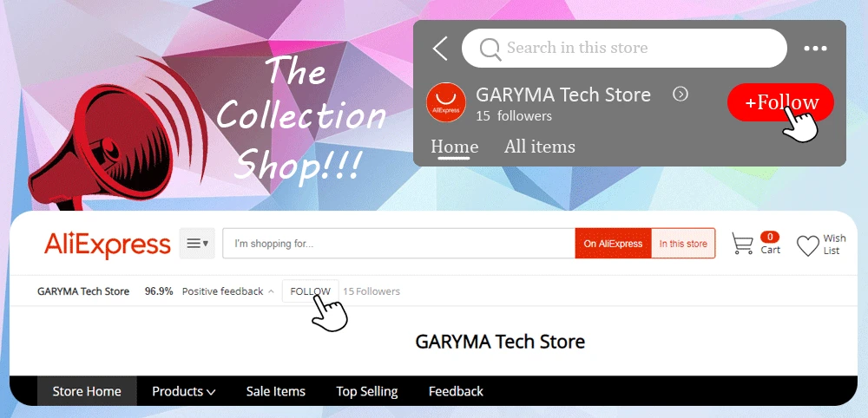The image size is (868, 418).
Task: Click the magnifier icon in store search
Action: (490, 49)
